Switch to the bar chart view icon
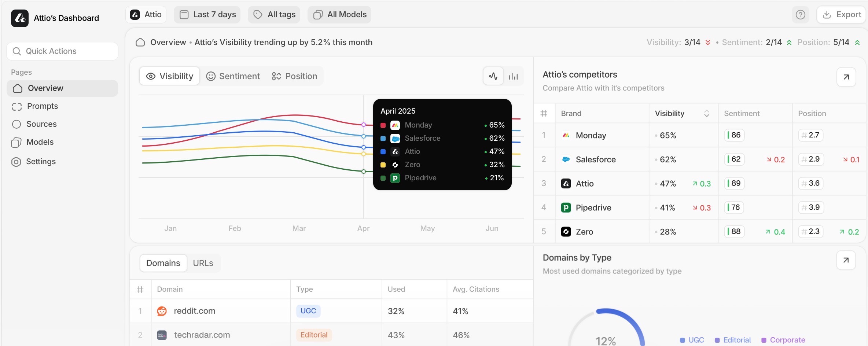Image resolution: width=868 pixels, height=346 pixels. tap(513, 76)
